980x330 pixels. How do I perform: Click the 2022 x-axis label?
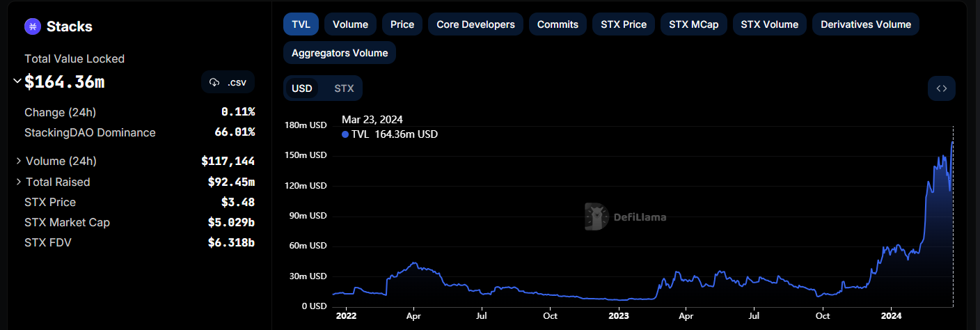346,315
